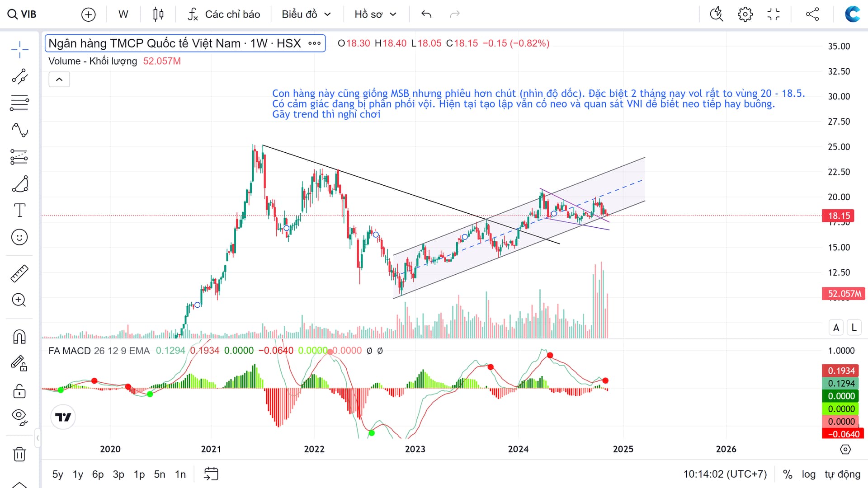
Task: Toggle hide all drawings eye icon
Action: coord(19,416)
